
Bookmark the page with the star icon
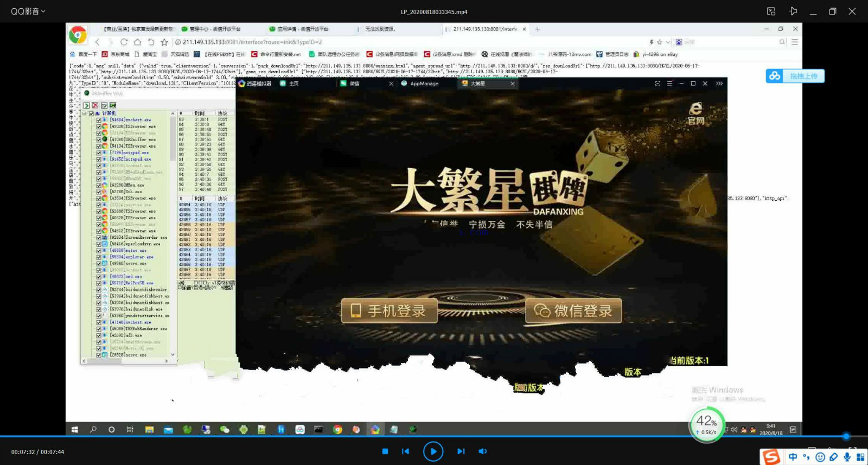click(x=164, y=42)
